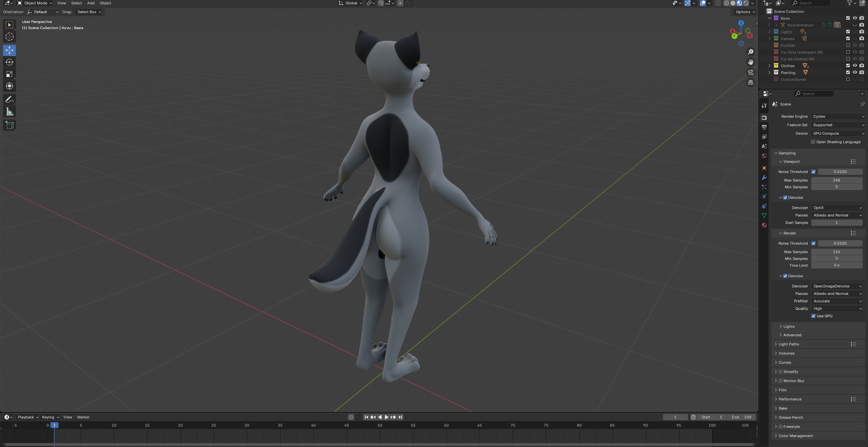Open the View menu in viewport header

point(62,3)
